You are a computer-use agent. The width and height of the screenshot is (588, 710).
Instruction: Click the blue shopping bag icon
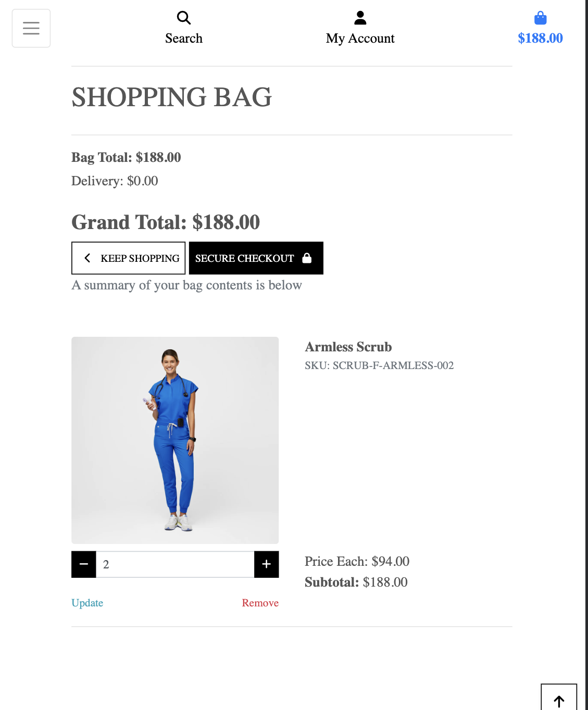click(541, 18)
